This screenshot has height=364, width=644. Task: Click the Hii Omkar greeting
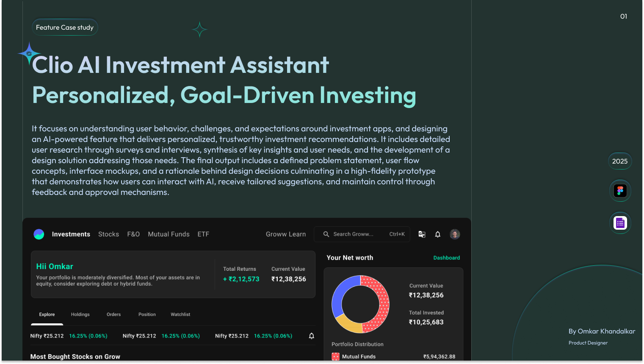click(x=55, y=267)
